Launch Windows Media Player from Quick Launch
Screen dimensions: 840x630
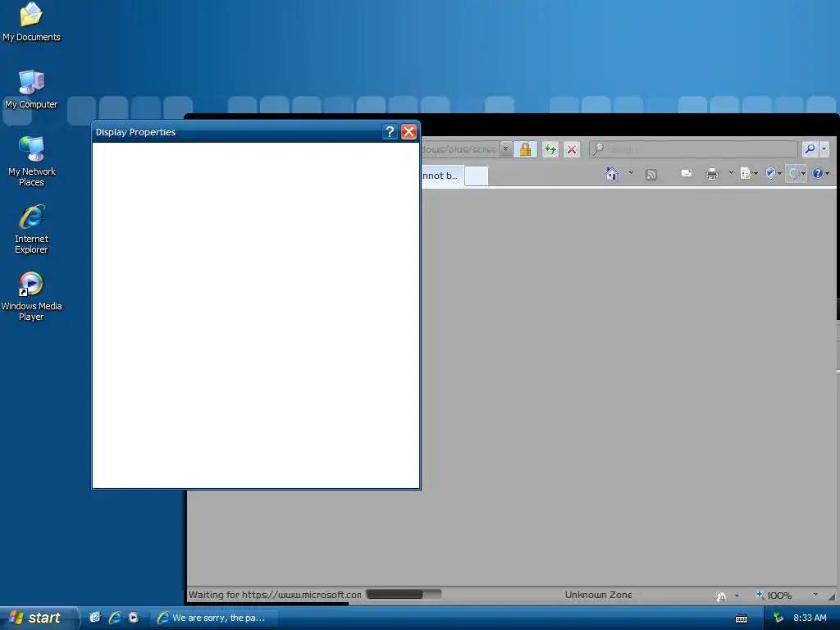tap(134, 618)
